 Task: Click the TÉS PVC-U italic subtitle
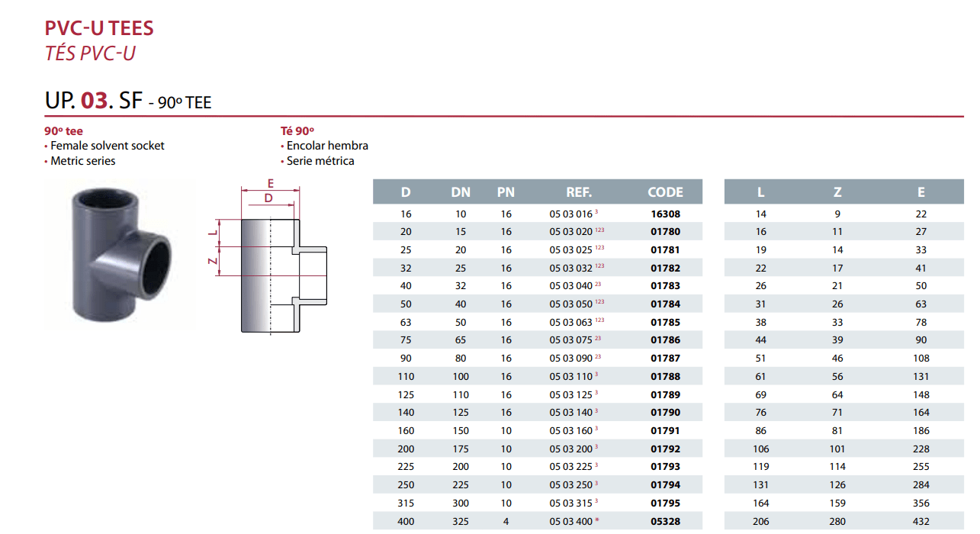click(x=90, y=53)
